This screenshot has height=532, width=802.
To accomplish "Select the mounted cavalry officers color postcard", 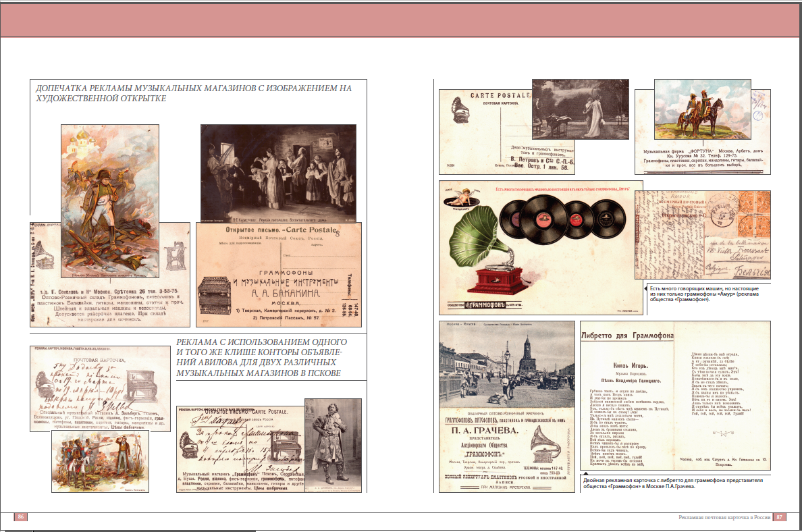I will pyautogui.click(x=703, y=109).
